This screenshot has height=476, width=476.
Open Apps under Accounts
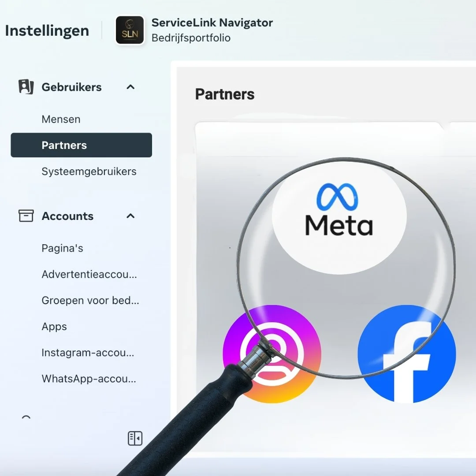(54, 327)
